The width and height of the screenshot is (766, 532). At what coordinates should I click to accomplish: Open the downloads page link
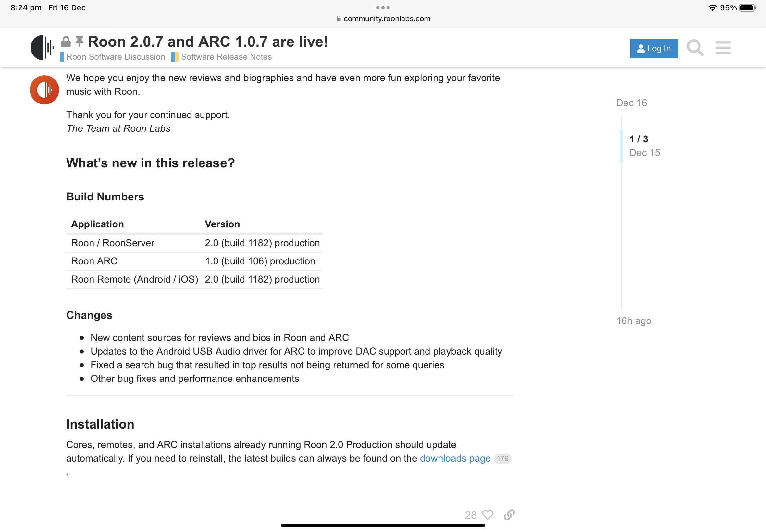pyautogui.click(x=455, y=458)
